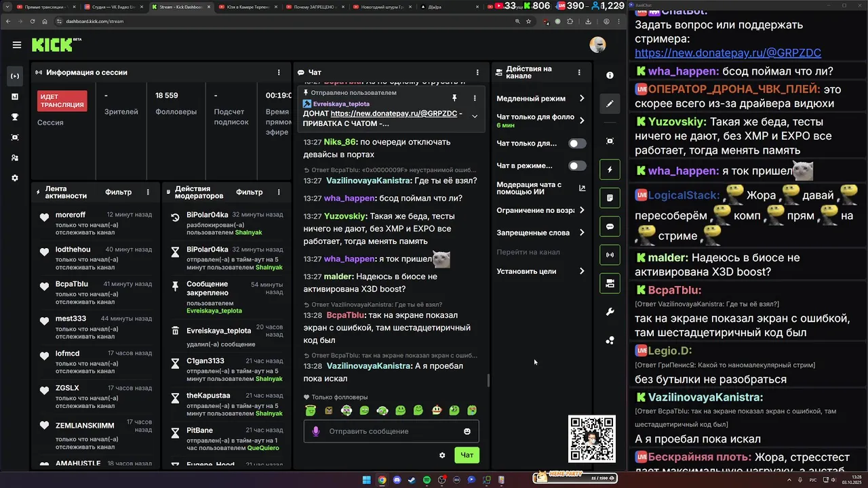868x488 pixels.
Task: Open Activity Feed panel three-dot menu
Action: pos(148,192)
